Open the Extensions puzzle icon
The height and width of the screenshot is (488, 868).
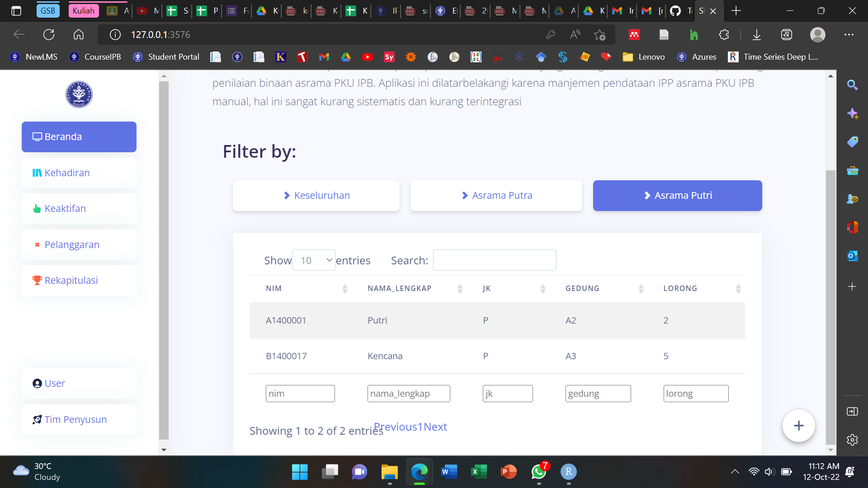[x=723, y=34]
